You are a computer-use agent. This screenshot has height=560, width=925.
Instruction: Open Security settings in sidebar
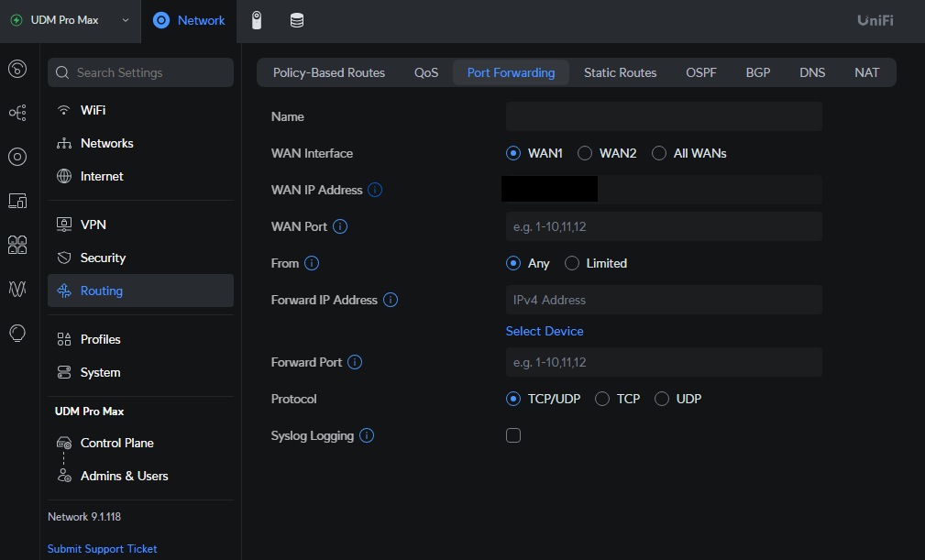tap(140, 258)
